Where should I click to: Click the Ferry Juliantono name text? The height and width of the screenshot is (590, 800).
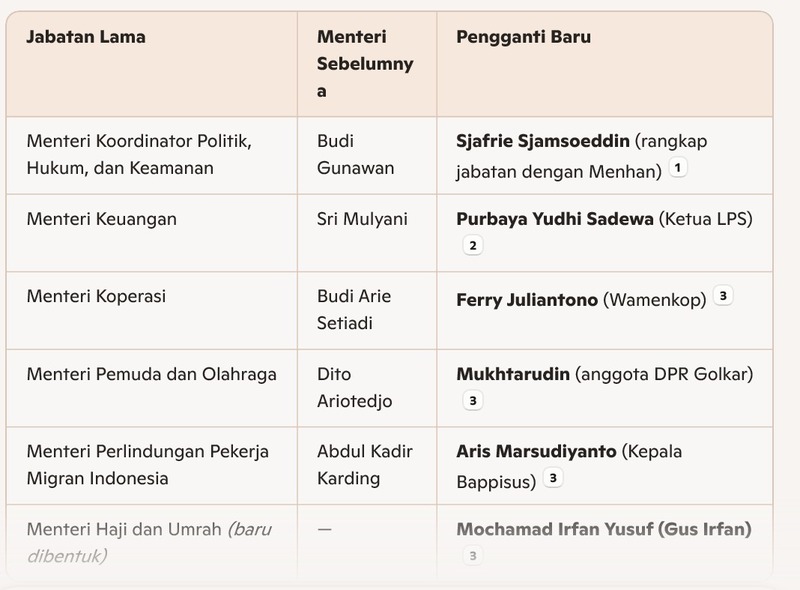[x=527, y=300]
